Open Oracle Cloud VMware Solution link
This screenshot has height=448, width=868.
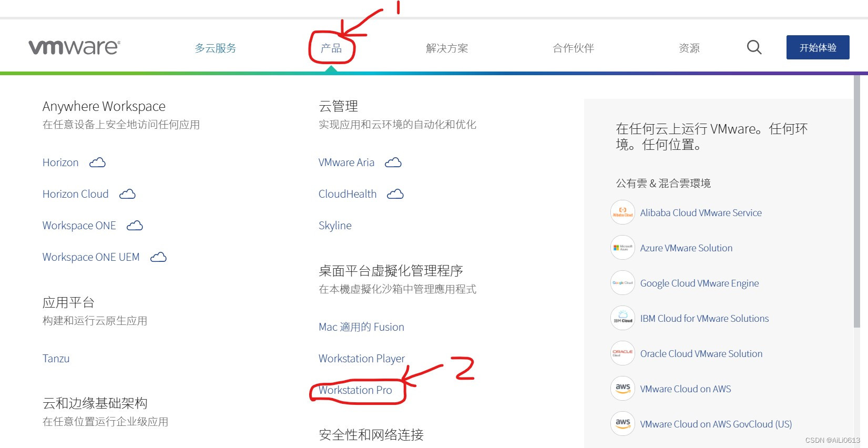point(701,353)
